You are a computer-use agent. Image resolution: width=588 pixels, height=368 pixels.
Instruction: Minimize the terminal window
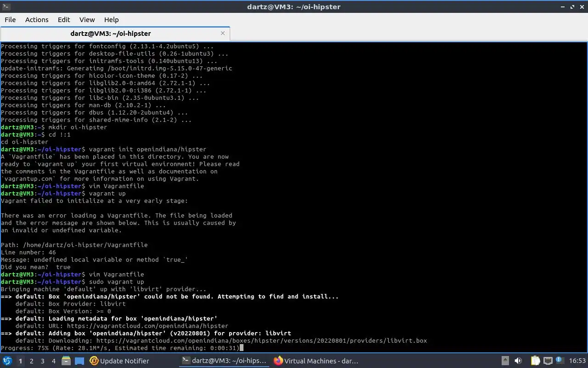[563, 7]
